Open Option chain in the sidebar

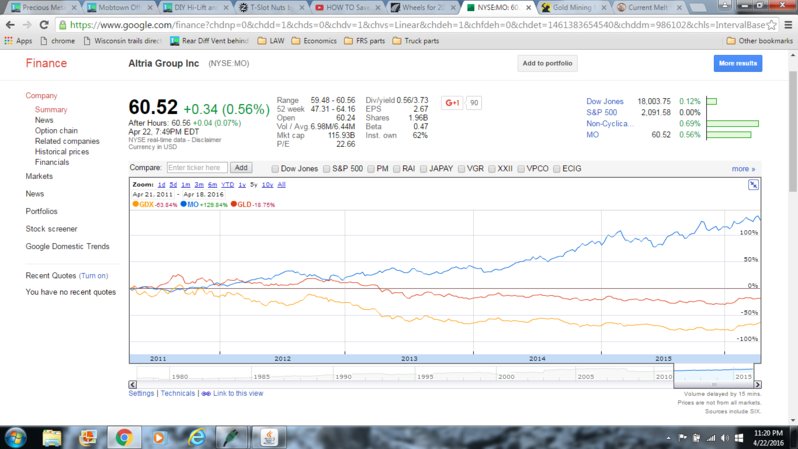pos(56,130)
